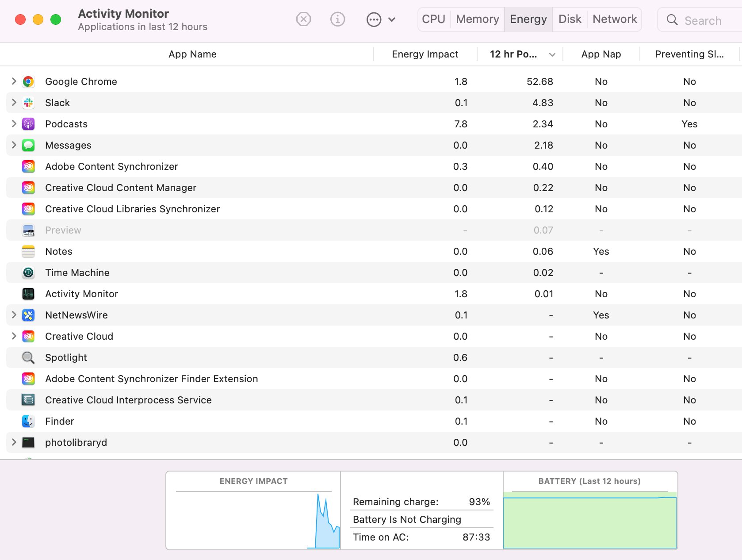
Task: Click the Podcasts app icon
Action: 28,124
